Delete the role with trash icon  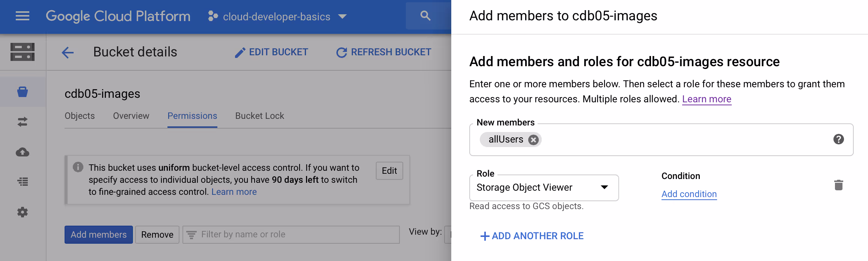pos(838,185)
